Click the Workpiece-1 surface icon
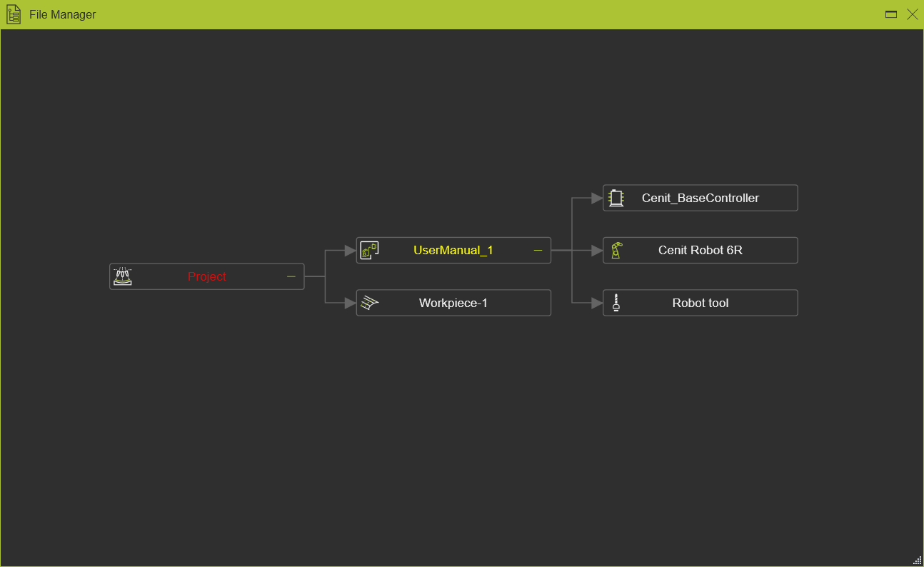The image size is (924, 567). 369,302
